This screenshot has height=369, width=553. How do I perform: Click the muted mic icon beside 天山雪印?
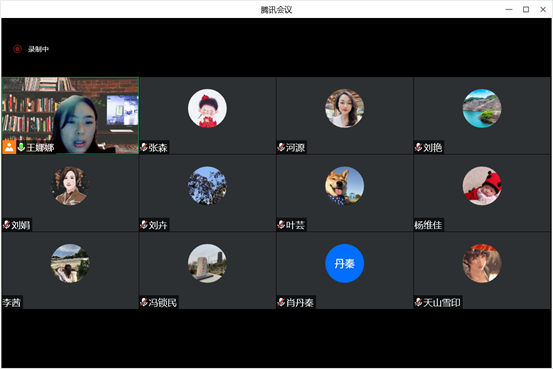(418, 302)
